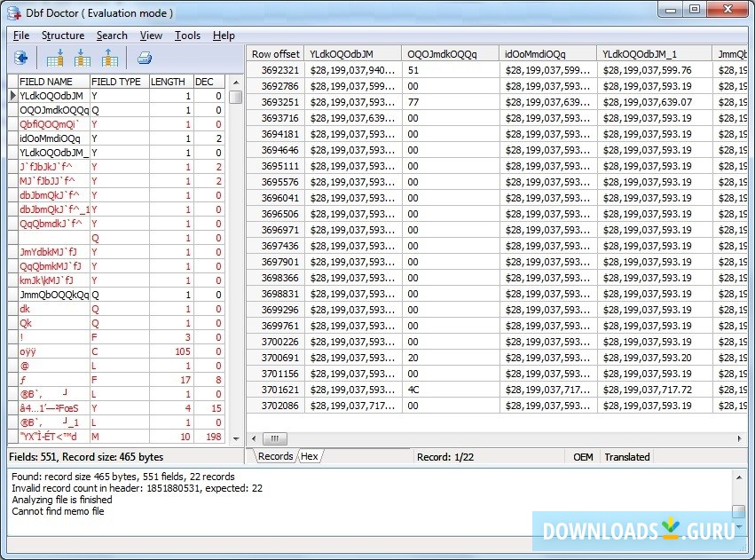This screenshot has height=560, width=755.
Task: Click the print icon in toolbar
Action: 145,59
